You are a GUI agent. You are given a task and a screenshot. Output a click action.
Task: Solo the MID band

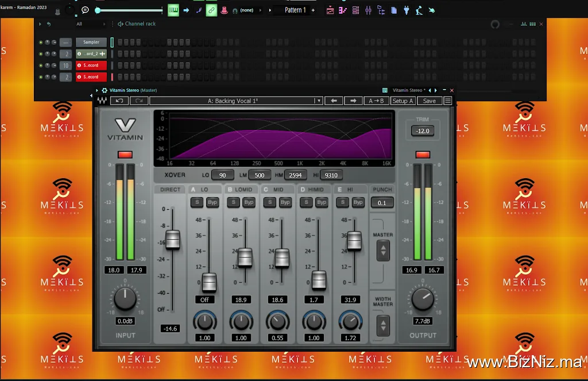tap(270, 202)
